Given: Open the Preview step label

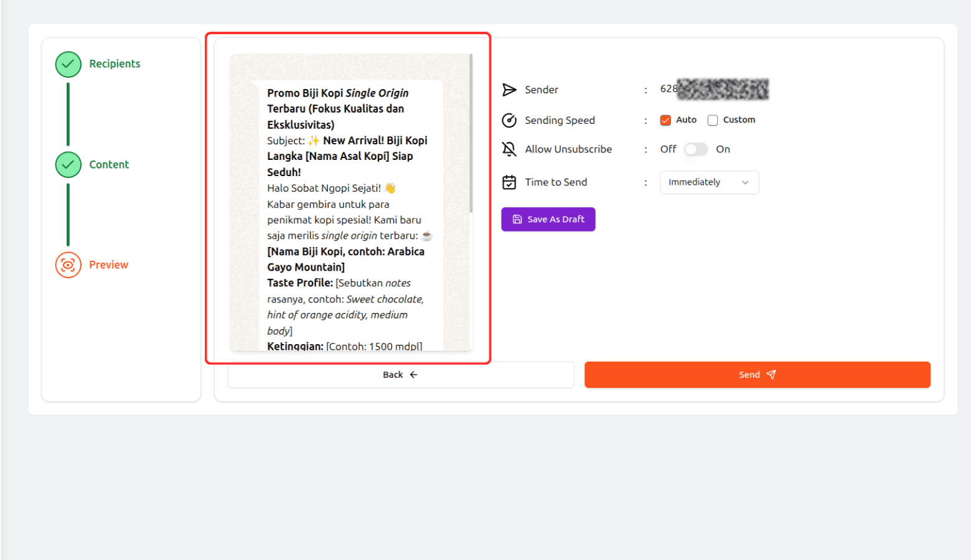Looking at the screenshot, I should (x=108, y=265).
